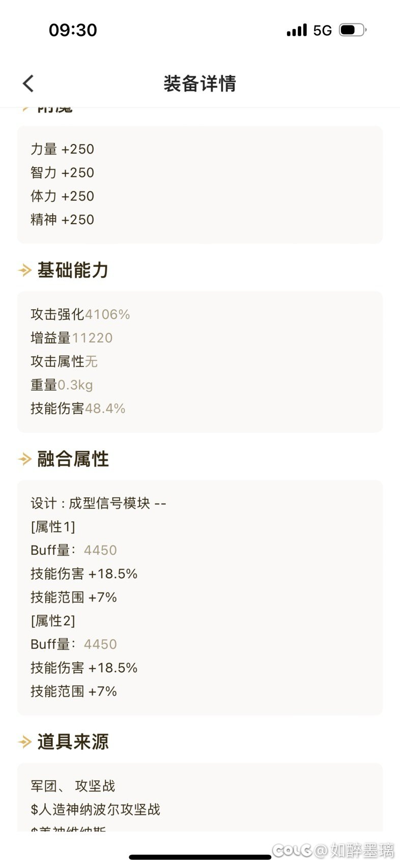Tap the 人造神纳波尔攻坚战 source entry

coord(96,809)
